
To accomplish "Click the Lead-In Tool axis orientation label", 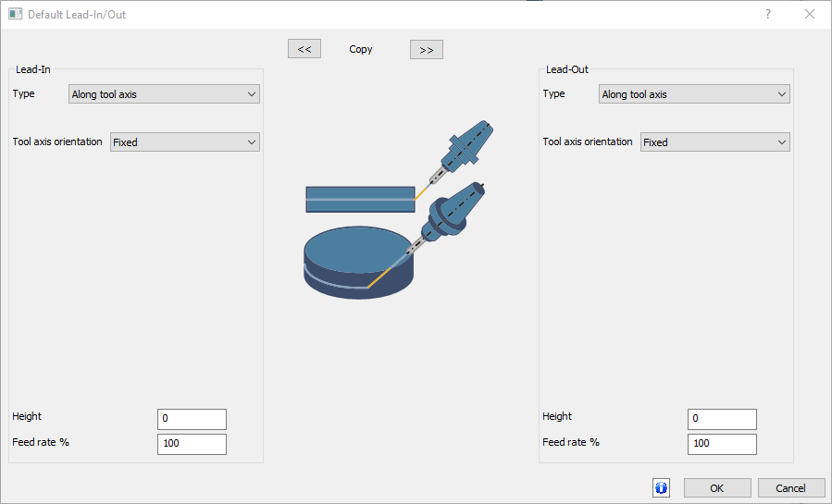I will pos(57,141).
